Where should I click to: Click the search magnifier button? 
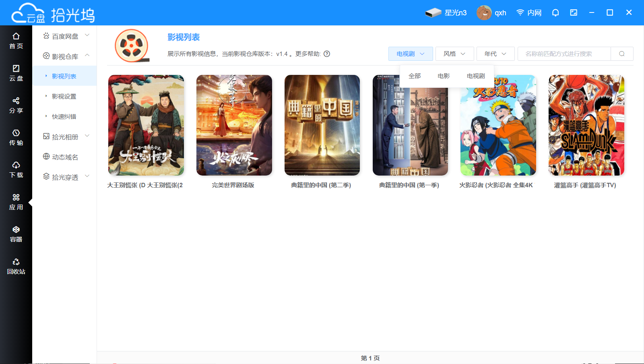point(622,54)
